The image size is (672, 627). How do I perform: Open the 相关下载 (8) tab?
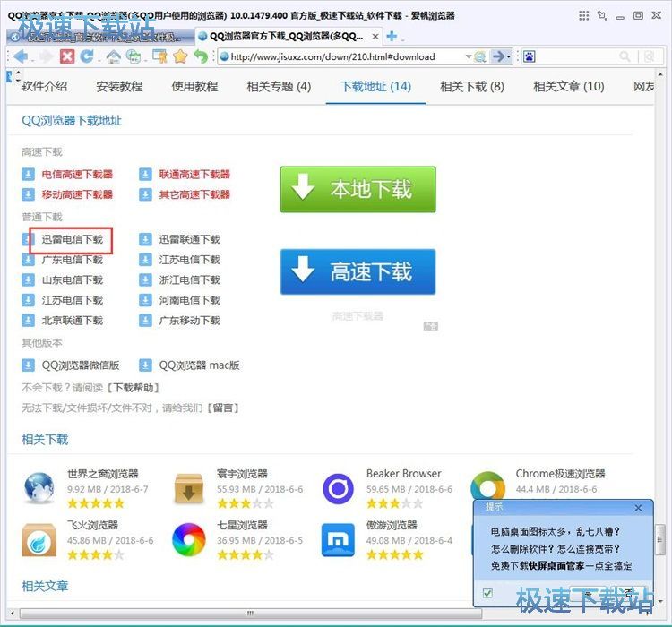pyautogui.click(x=472, y=87)
